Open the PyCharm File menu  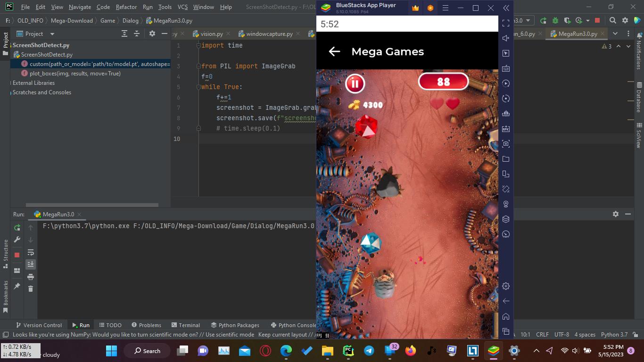25,7
